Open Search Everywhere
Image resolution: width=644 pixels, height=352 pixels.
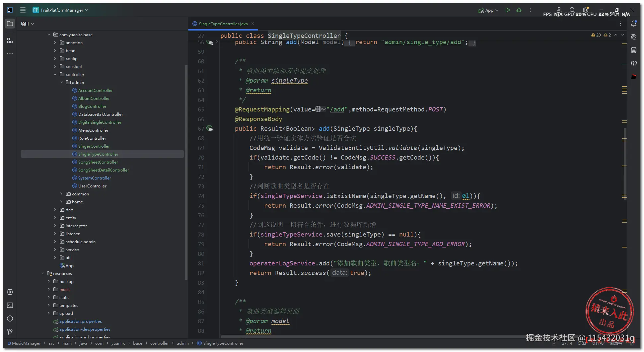[572, 10]
